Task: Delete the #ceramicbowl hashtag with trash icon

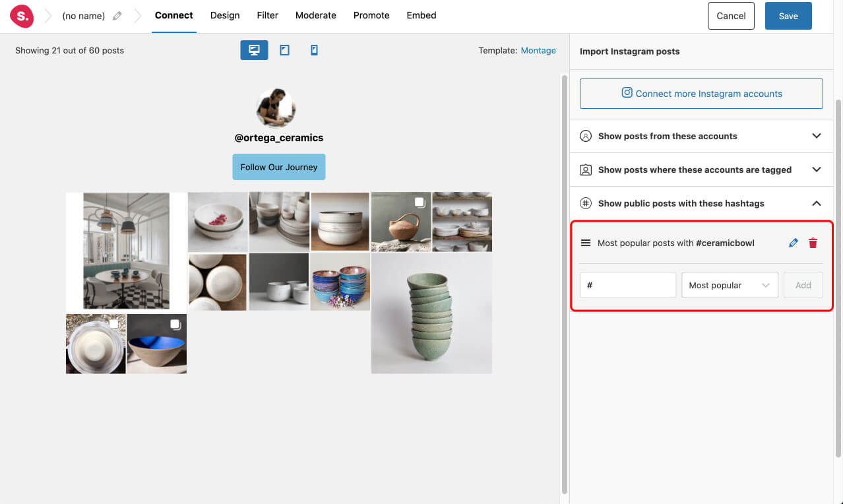Action: (813, 243)
